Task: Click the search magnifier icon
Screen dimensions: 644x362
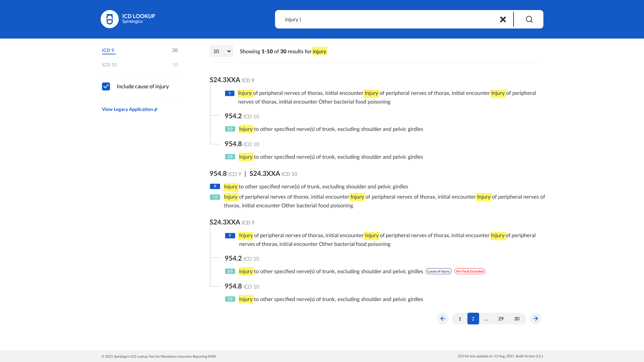Action: click(x=529, y=19)
